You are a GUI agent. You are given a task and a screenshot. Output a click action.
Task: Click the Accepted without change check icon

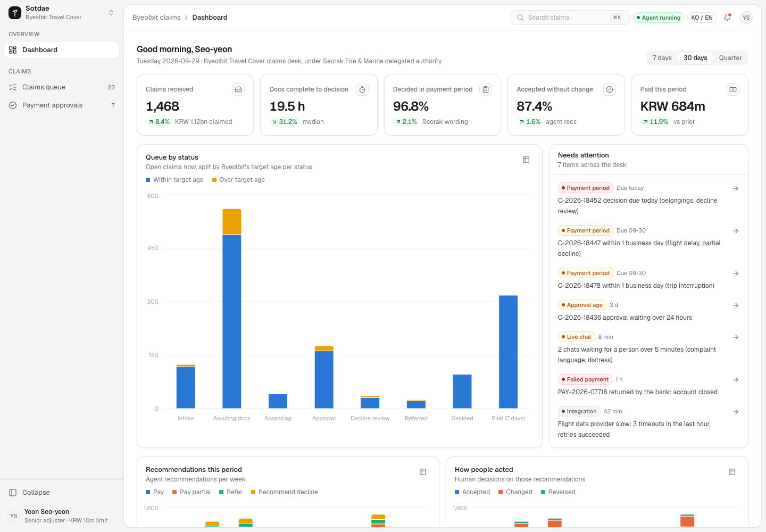610,89
